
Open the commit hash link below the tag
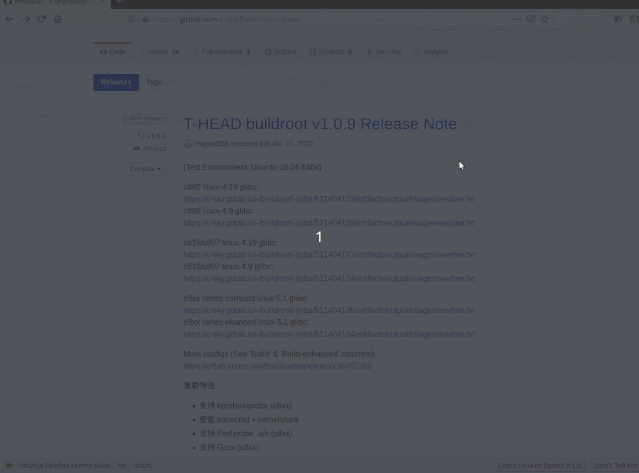coord(150,149)
